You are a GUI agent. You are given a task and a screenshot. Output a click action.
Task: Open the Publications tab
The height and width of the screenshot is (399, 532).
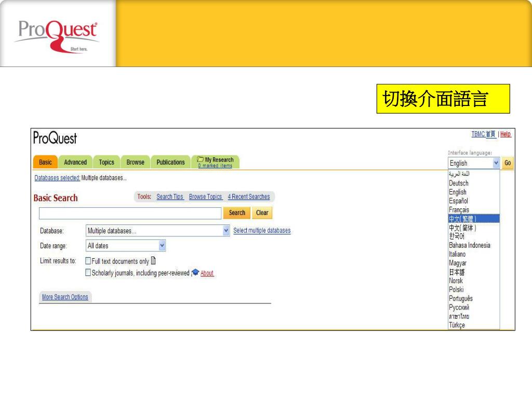[x=170, y=162]
